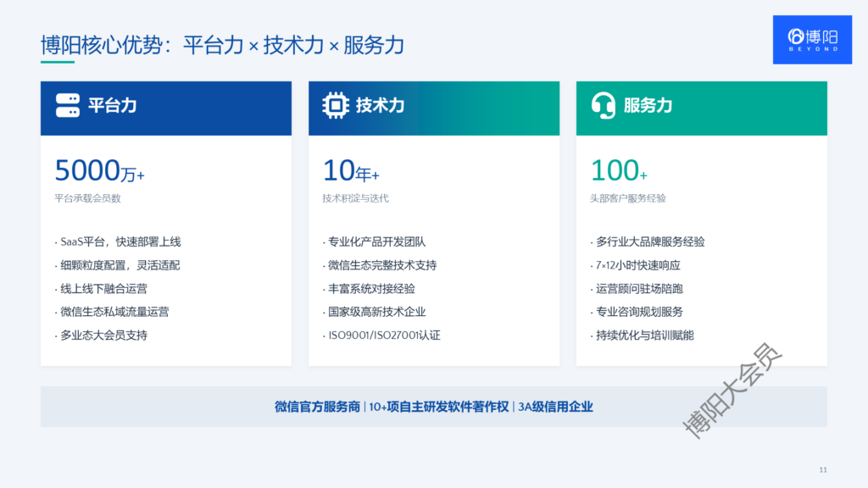This screenshot has height=488, width=868.
Task: Click the 平台承载会员数 caption
Action: [x=87, y=198]
